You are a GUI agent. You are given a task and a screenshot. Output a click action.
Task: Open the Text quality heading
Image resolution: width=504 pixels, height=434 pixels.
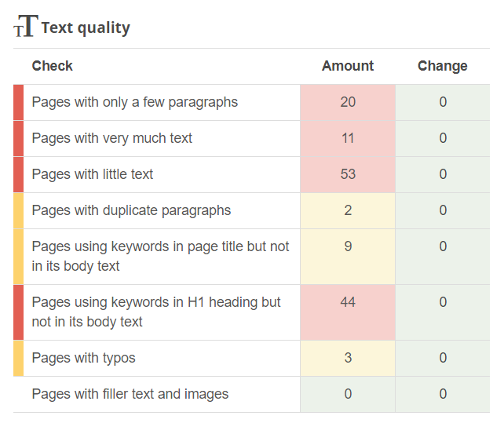pos(86,28)
